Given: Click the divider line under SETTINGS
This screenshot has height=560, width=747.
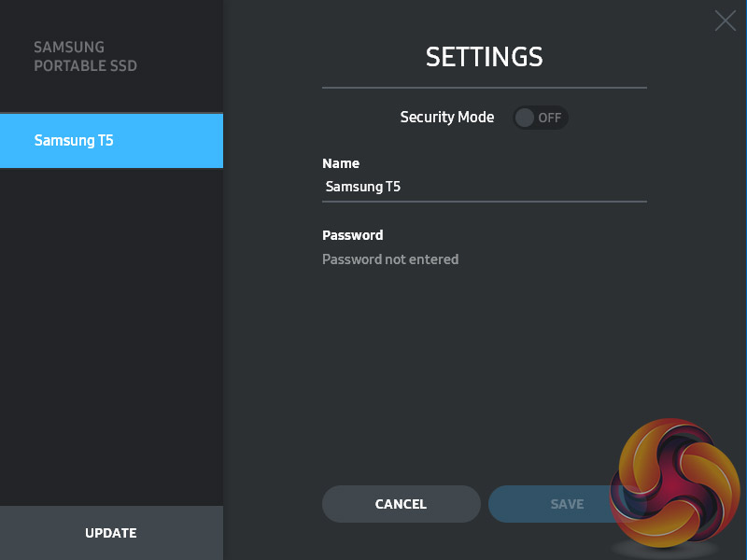Looking at the screenshot, I should [484, 88].
